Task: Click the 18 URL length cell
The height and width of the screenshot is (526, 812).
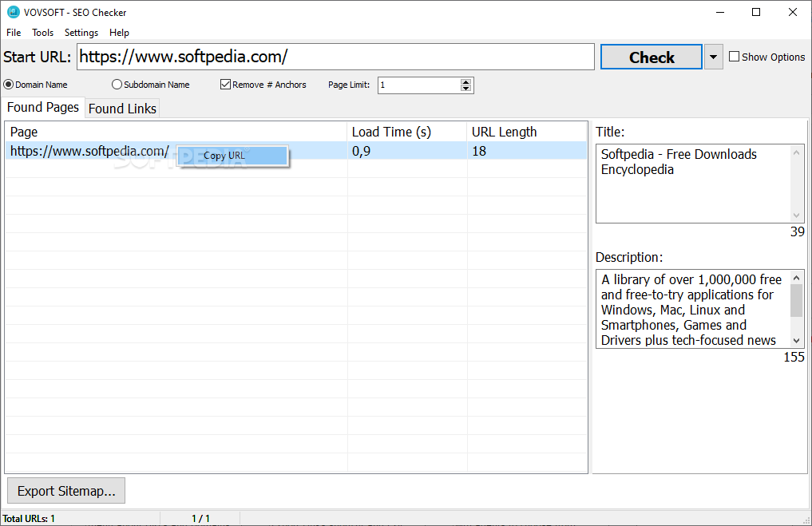Action: pos(527,151)
